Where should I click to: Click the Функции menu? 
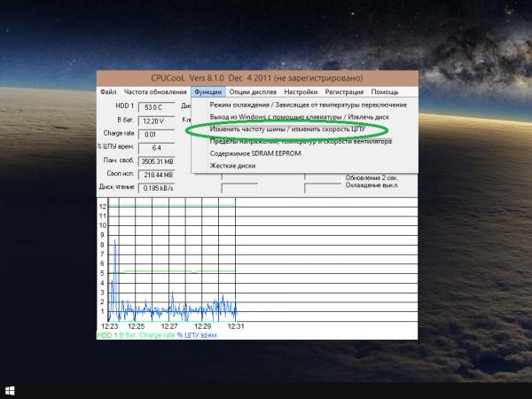pos(208,92)
